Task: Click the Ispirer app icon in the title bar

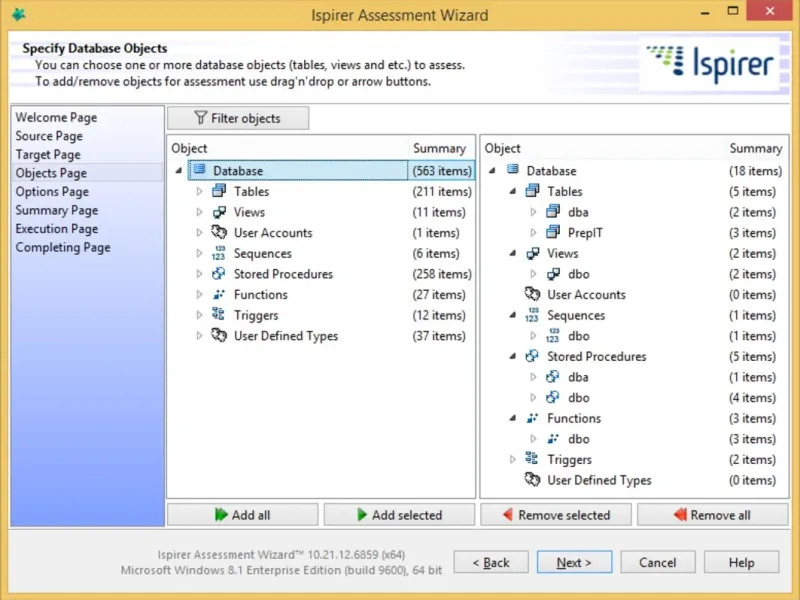Action: pos(19,14)
